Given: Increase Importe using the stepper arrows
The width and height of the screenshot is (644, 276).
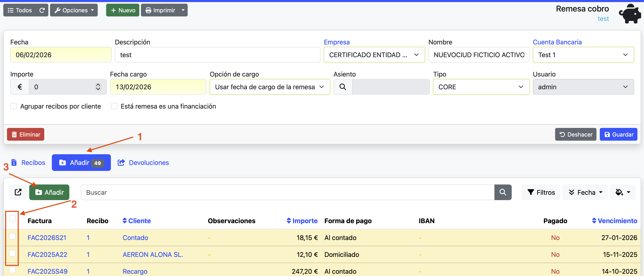Looking at the screenshot, I should pos(98,85).
